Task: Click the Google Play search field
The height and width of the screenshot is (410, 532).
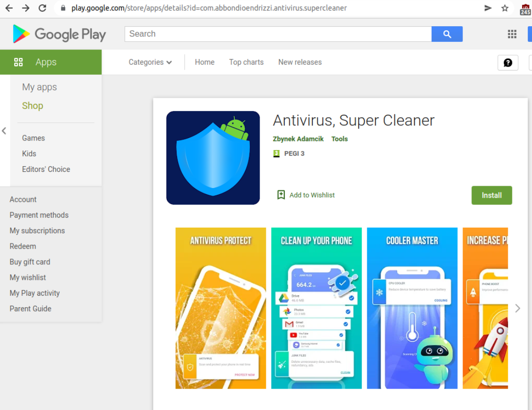Action: [x=278, y=34]
